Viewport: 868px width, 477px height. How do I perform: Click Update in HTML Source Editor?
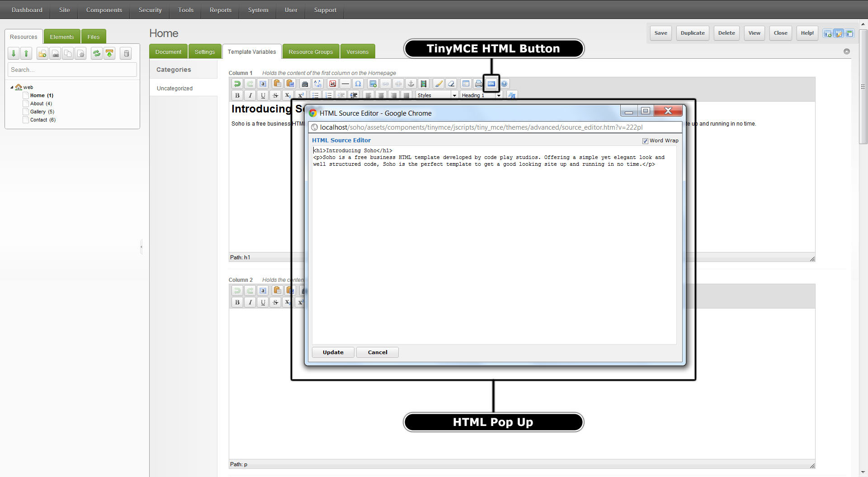click(x=333, y=352)
